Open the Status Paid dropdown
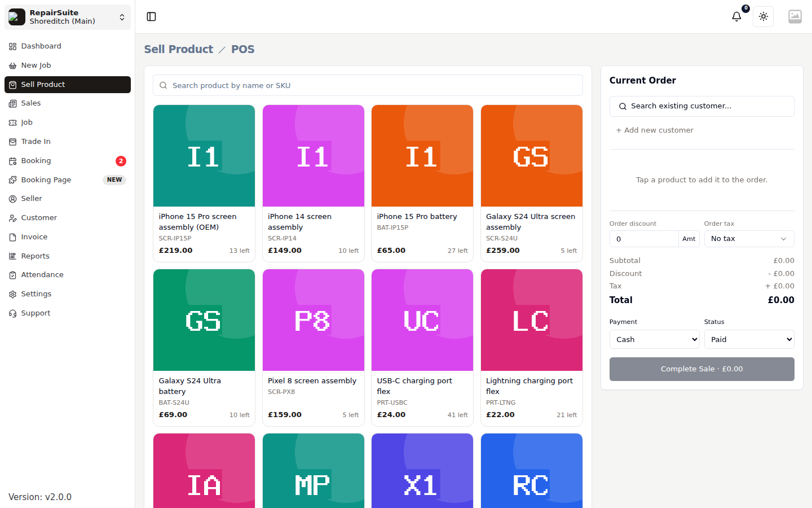This screenshot has width=812, height=508. tap(749, 339)
